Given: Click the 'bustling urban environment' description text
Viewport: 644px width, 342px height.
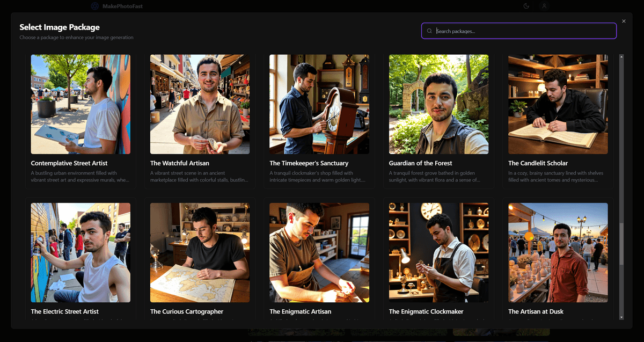Looking at the screenshot, I should 80,177.
